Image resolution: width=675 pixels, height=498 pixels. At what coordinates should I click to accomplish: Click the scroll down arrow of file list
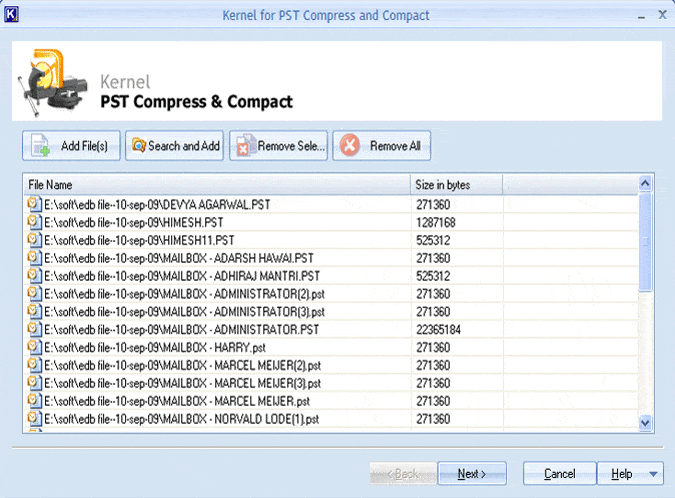tap(645, 423)
